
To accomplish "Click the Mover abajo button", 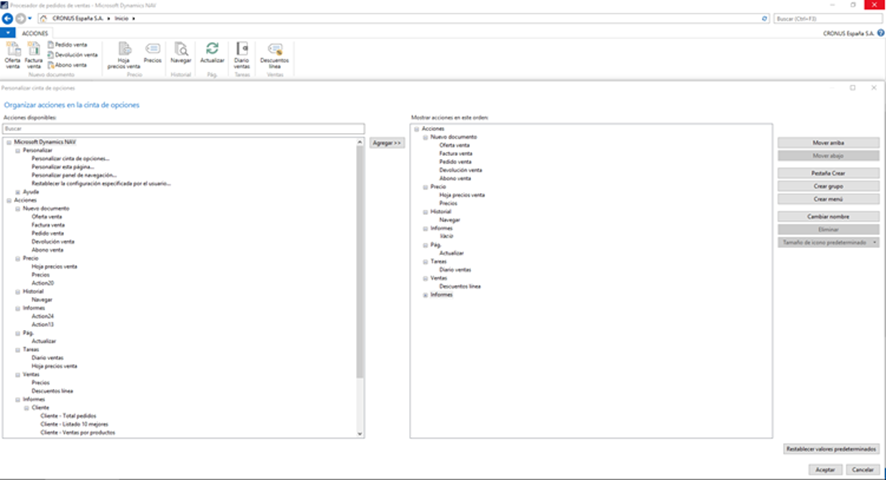I will pos(828,156).
